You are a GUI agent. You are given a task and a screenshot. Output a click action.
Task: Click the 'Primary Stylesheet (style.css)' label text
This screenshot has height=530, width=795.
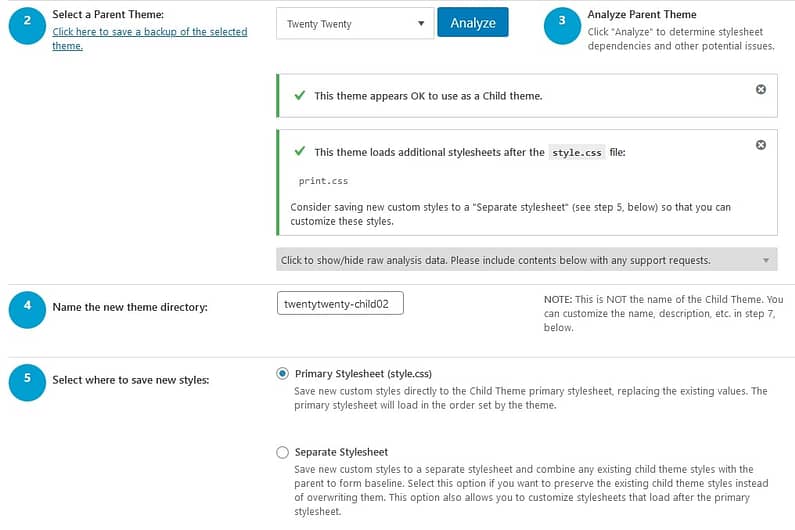point(363,374)
